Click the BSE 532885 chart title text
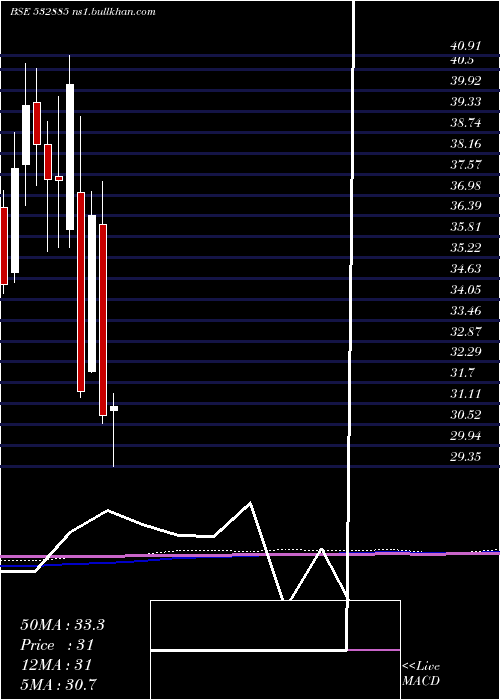 (83, 12)
